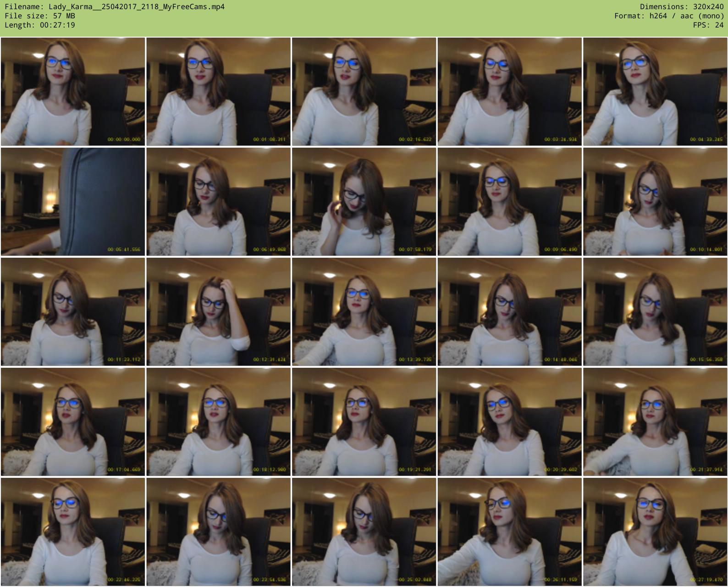The height and width of the screenshot is (587, 728).
Task: Click the thumbnail stamped 00:15:56
Action: coord(655,311)
